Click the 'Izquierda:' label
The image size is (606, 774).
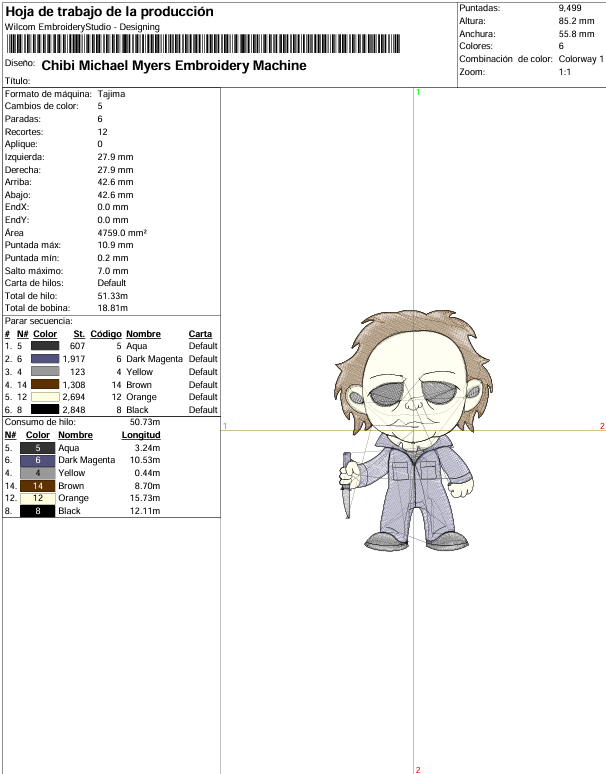pos(24,157)
